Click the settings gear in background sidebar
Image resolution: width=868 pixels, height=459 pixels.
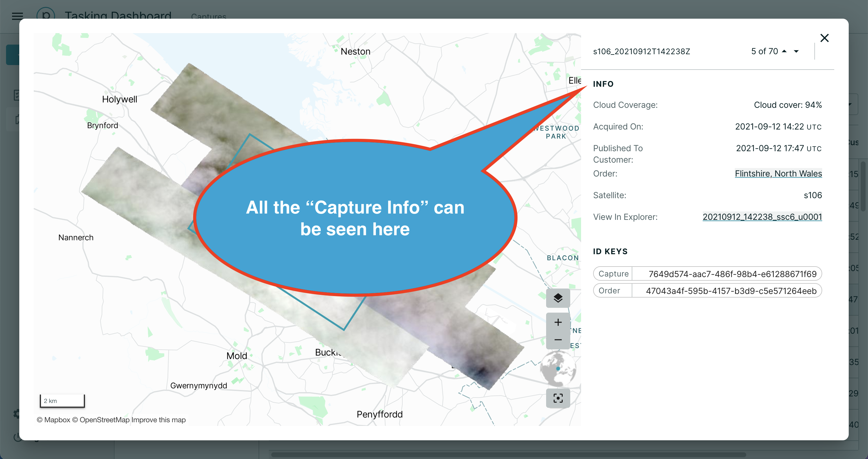16,414
